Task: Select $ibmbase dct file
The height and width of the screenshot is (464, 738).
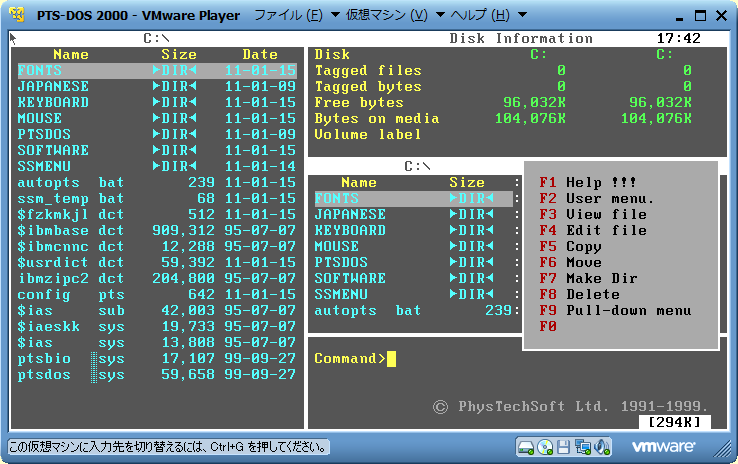Action: (x=157, y=231)
